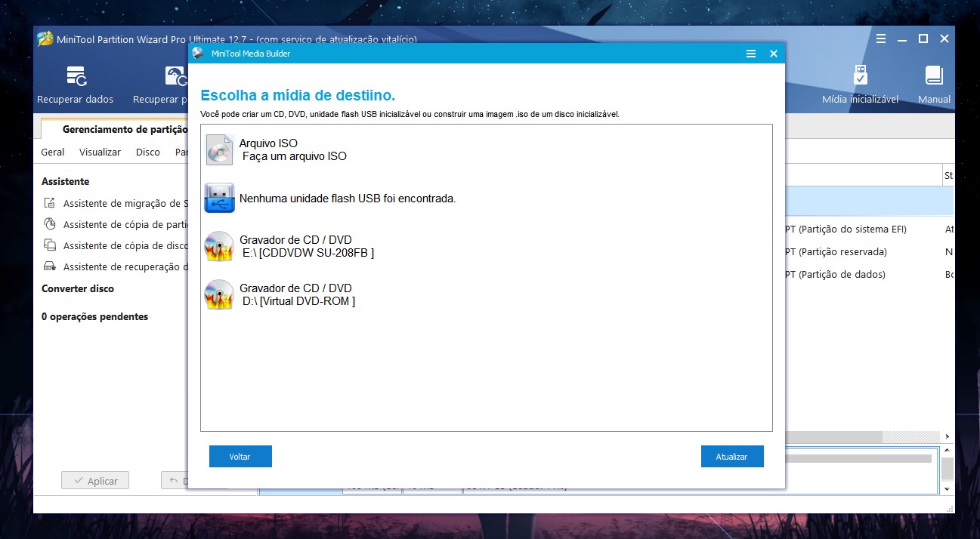
Task: Click 'E:\ [CDDVDW SU-208FB ]' text
Action: tap(308, 253)
